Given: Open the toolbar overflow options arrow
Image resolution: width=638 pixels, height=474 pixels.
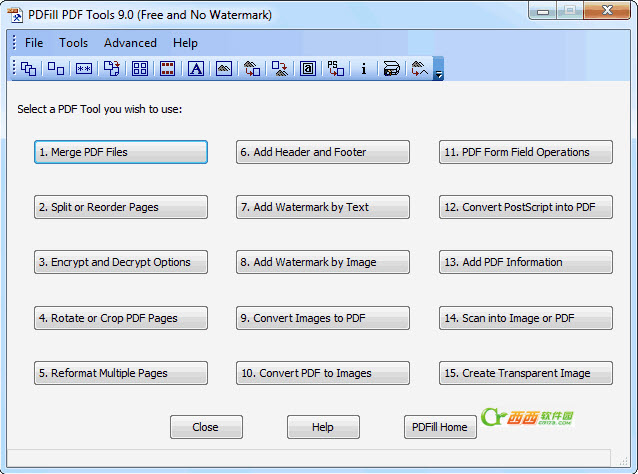Looking at the screenshot, I should tap(439, 68).
